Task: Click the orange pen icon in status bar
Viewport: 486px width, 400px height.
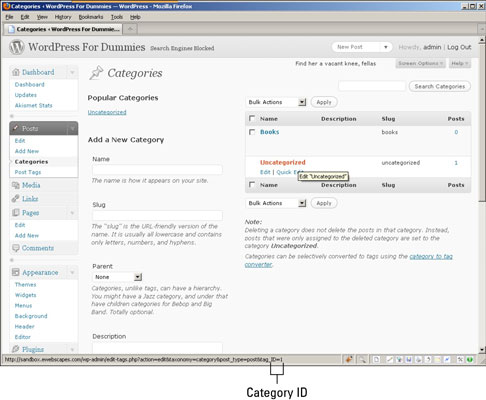Action: pos(349,360)
